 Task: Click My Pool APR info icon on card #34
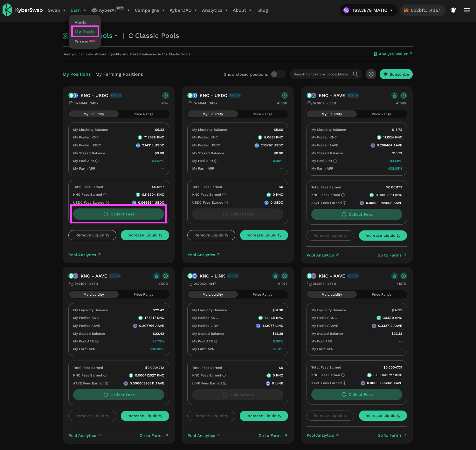97,161
